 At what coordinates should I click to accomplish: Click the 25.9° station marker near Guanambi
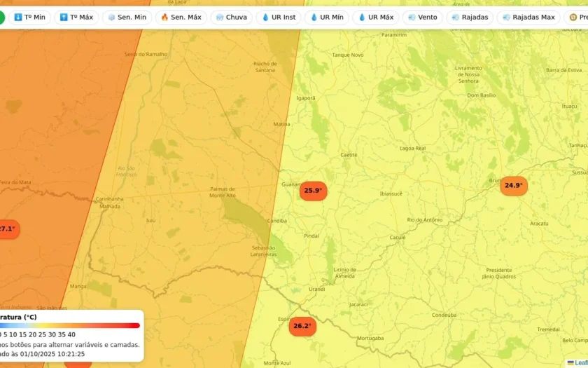tap(313, 191)
